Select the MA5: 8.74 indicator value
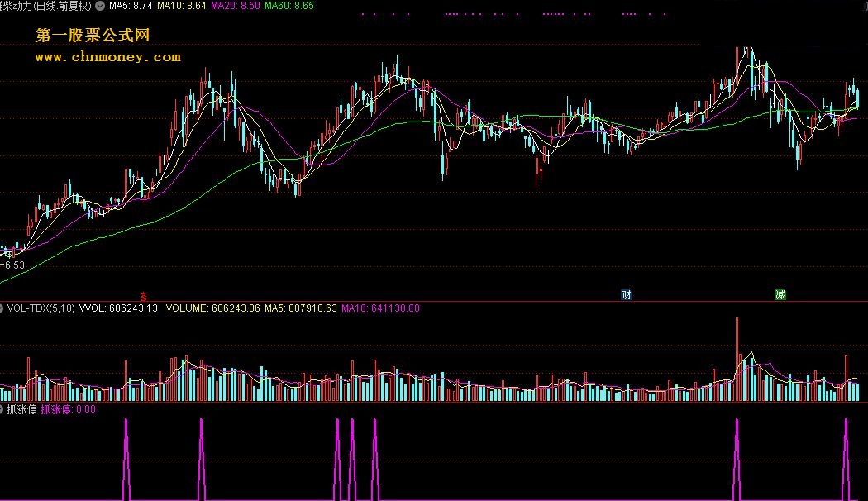This screenshot has width=868, height=501. (131, 6)
